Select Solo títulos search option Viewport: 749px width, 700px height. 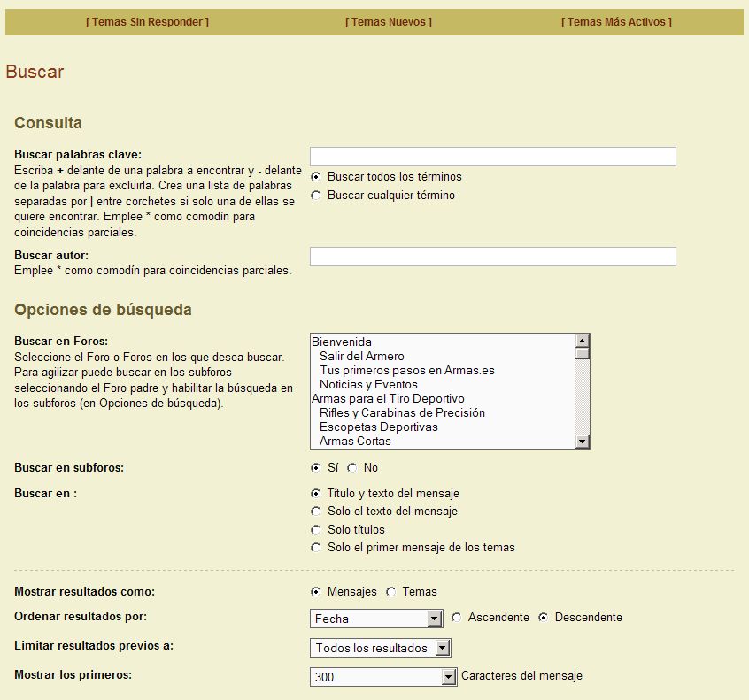click(x=316, y=530)
